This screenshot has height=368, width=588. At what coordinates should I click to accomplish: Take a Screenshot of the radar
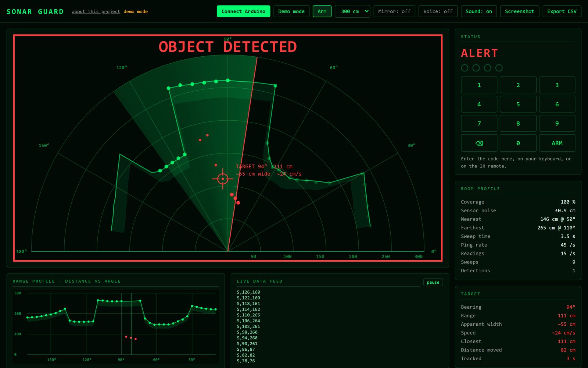(x=520, y=11)
